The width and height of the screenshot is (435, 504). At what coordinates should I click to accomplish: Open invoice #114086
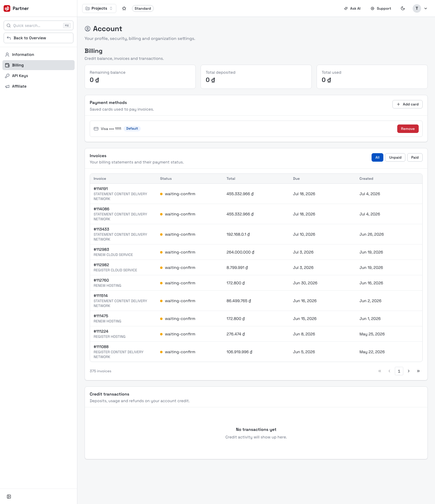[256, 214]
